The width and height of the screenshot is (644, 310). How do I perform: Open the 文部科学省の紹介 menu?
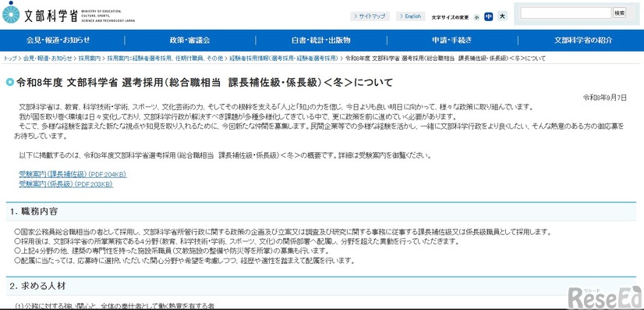coord(583,41)
